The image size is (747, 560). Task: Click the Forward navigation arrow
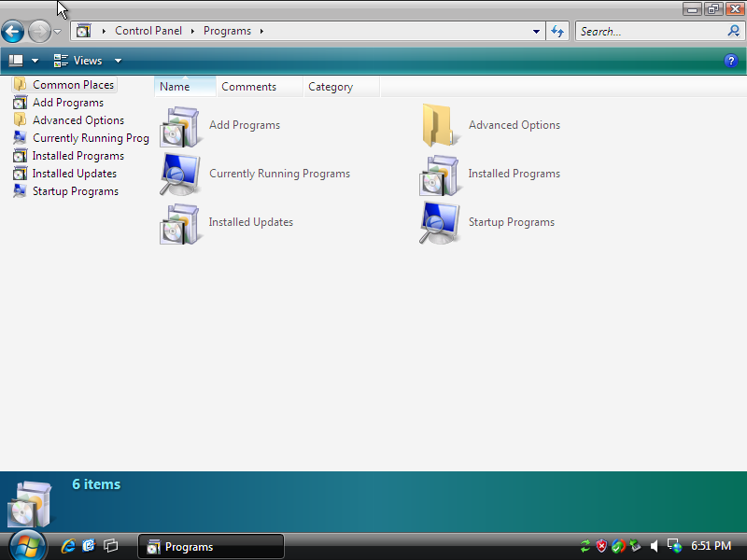click(x=39, y=32)
